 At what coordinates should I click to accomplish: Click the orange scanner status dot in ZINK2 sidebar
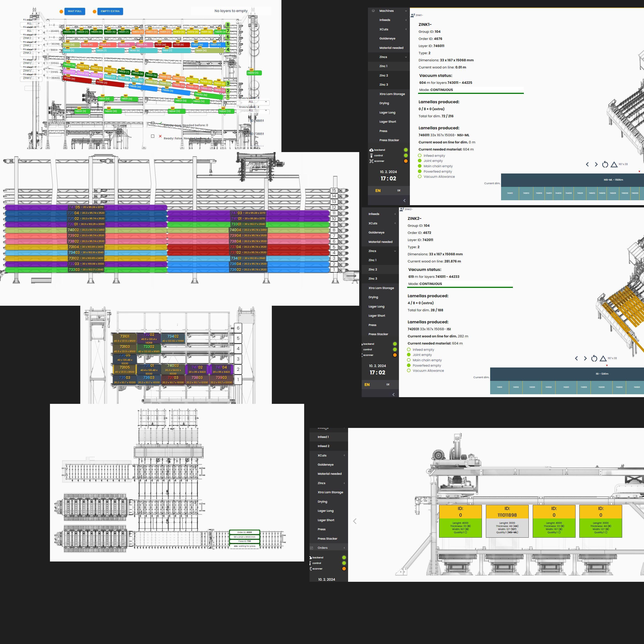coord(395,355)
